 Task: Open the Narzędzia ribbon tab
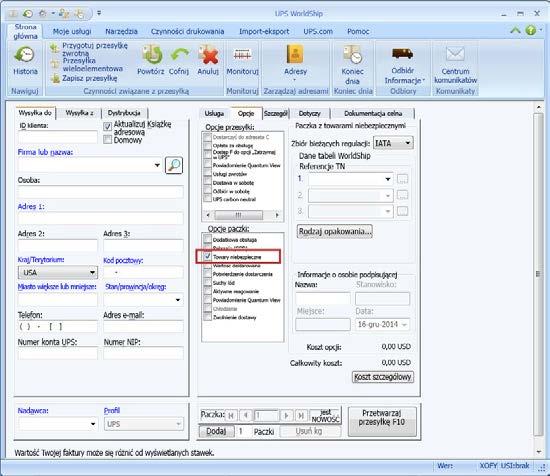point(121,31)
